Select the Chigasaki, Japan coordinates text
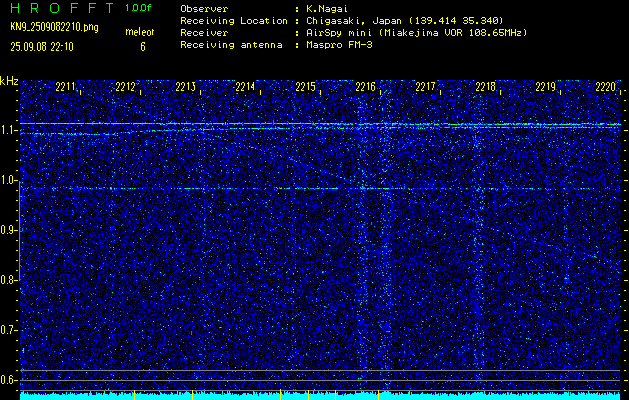 [405, 21]
